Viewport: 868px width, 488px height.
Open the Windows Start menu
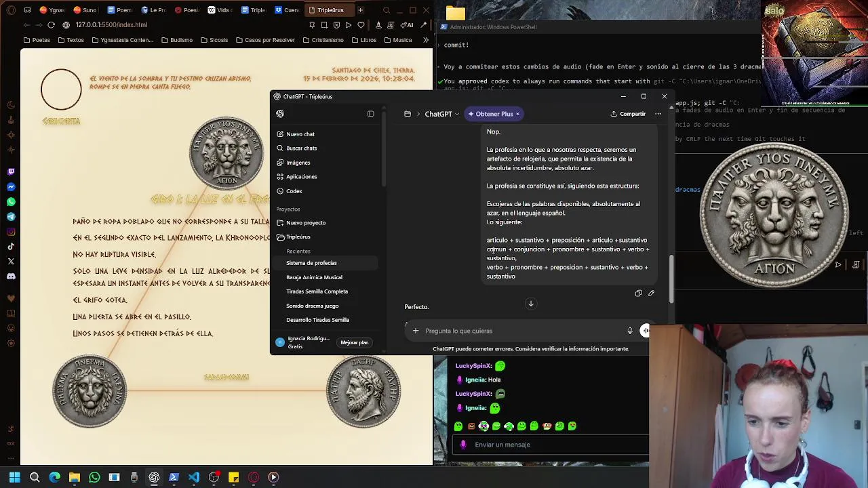click(x=14, y=477)
